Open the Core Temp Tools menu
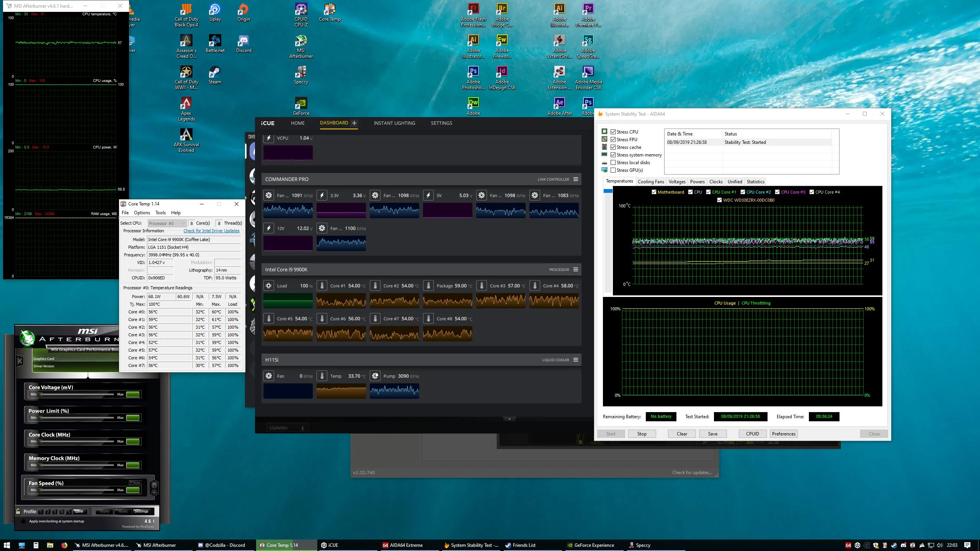The height and width of the screenshot is (551, 980). [x=160, y=213]
